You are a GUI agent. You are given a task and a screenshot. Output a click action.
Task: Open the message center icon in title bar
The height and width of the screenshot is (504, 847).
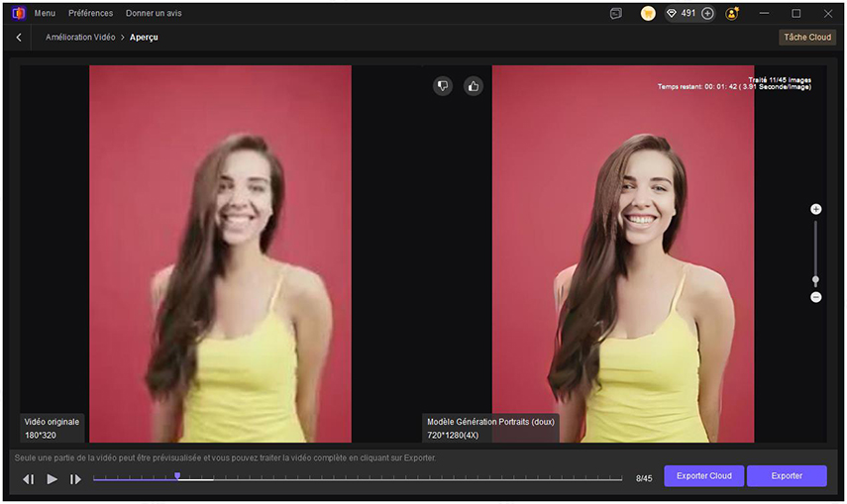pyautogui.click(x=616, y=14)
